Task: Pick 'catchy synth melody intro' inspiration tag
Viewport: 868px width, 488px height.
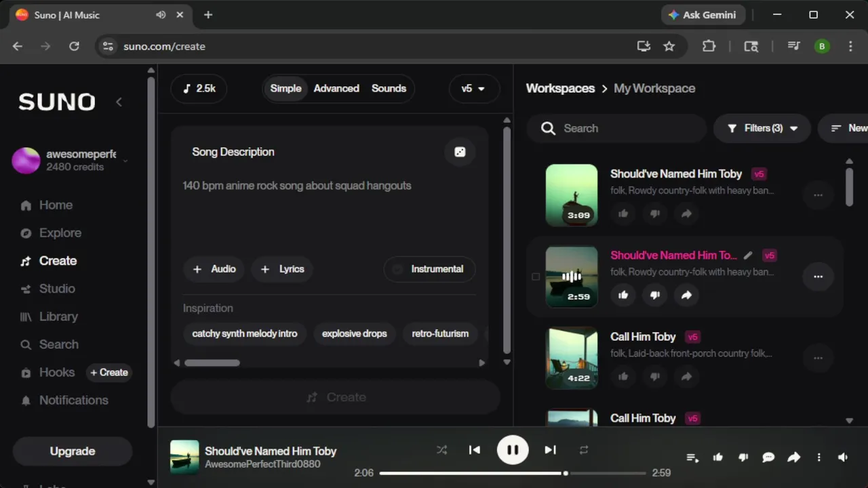Action: click(245, 333)
